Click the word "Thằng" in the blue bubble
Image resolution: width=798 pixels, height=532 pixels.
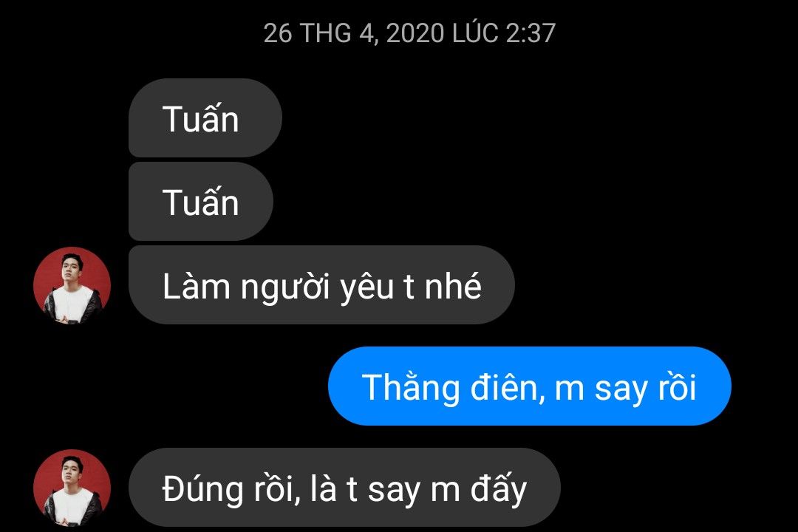(x=411, y=388)
